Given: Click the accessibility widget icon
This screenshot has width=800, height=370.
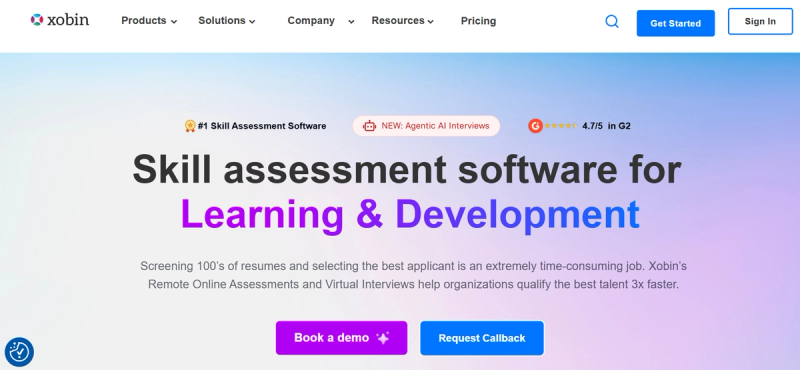Looking at the screenshot, I should coord(19,352).
